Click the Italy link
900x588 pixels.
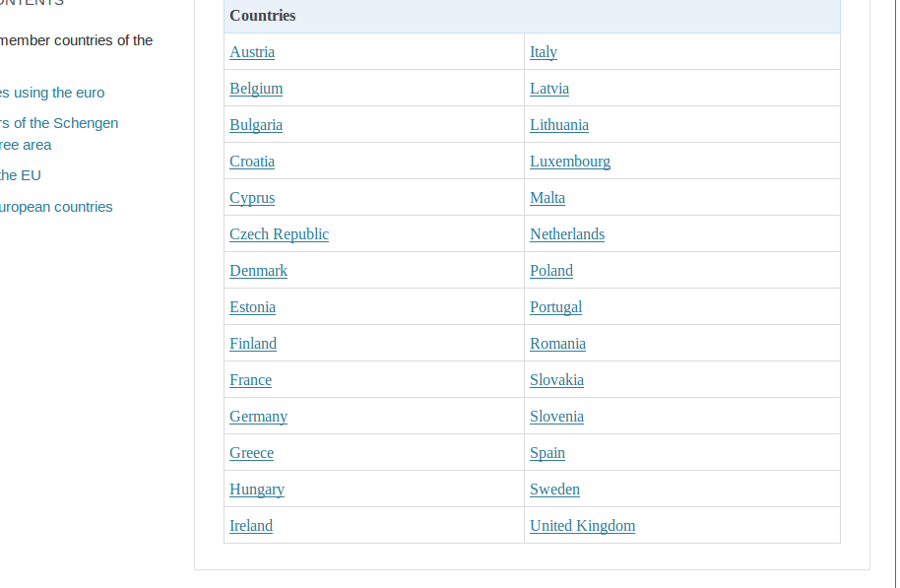coord(544,52)
